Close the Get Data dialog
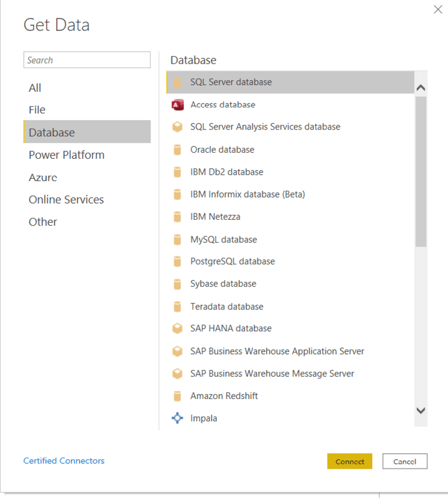The image size is (448, 498). [438, 9]
